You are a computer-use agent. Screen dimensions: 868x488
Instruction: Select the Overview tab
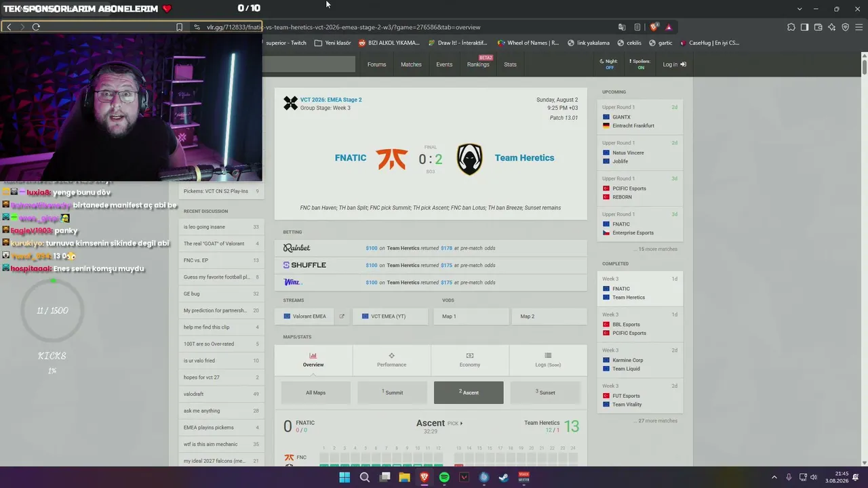(313, 360)
